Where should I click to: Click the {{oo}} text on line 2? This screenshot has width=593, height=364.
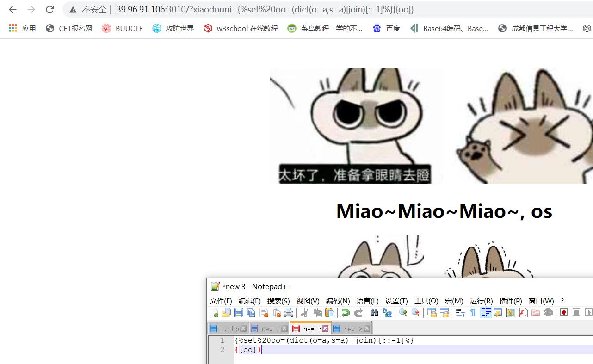tap(248, 350)
